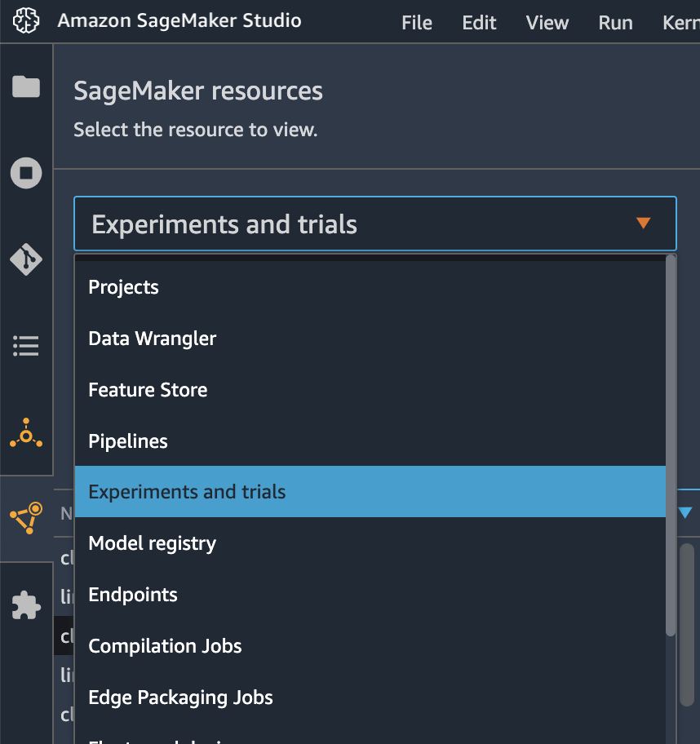
Task: Click the SageMaker resources sidebar icon
Action: [x=26, y=518]
